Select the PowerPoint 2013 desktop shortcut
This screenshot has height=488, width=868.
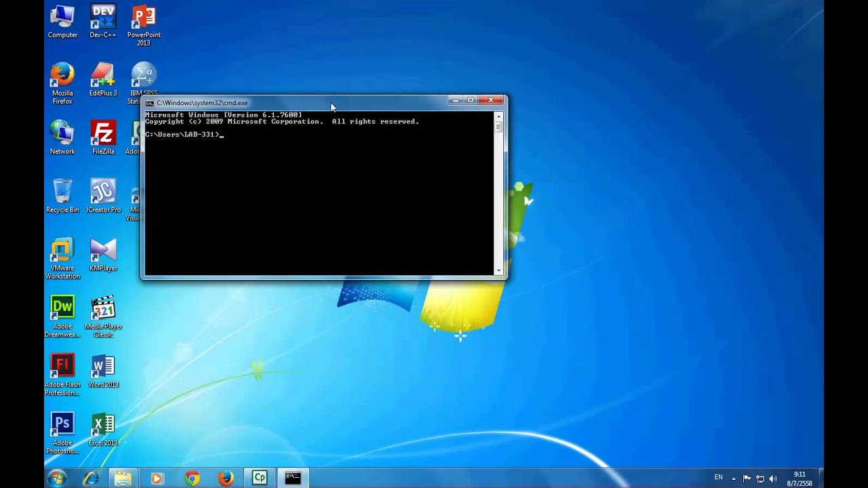tap(144, 26)
